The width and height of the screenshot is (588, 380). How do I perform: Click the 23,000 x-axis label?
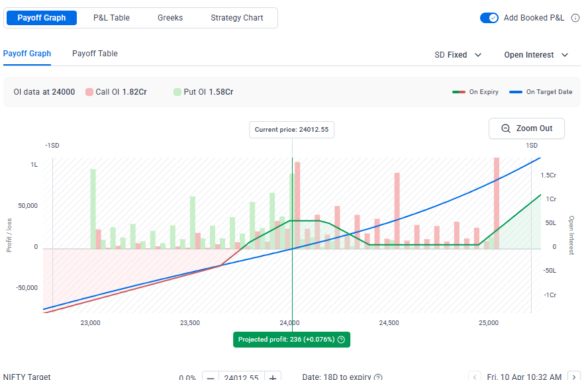point(90,322)
